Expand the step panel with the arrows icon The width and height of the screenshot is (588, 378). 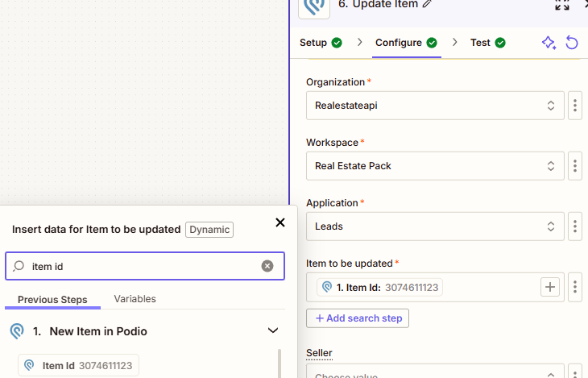pyautogui.click(x=562, y=5)
